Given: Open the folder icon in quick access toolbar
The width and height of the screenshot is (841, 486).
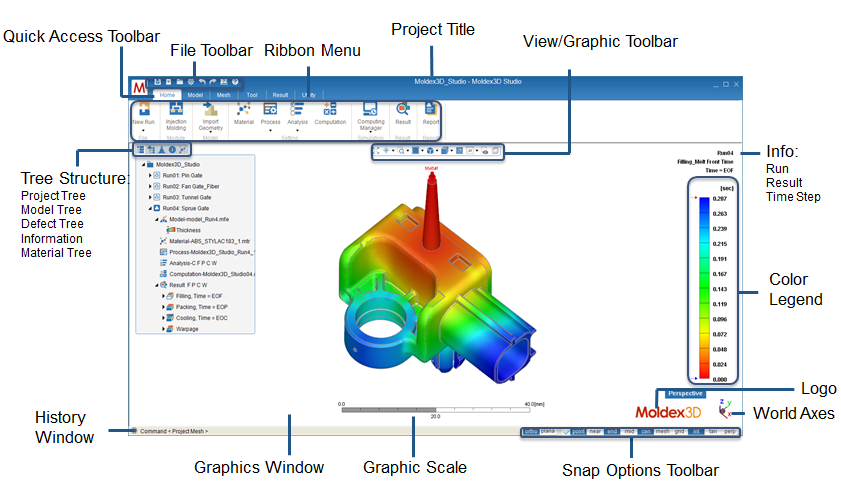Looking at the screenshot, I should point(180,82).
